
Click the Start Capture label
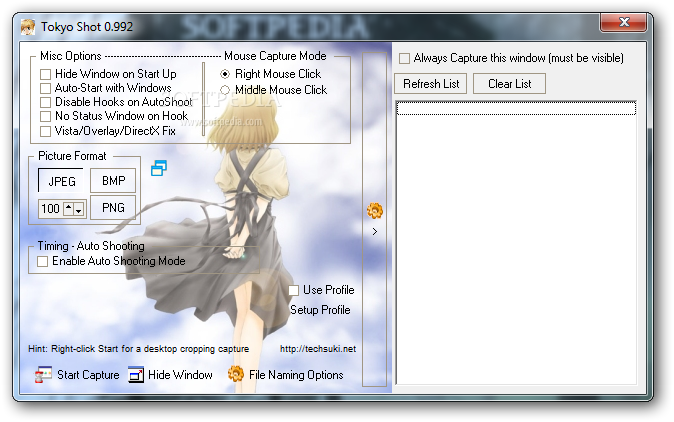tap(88, 375)
